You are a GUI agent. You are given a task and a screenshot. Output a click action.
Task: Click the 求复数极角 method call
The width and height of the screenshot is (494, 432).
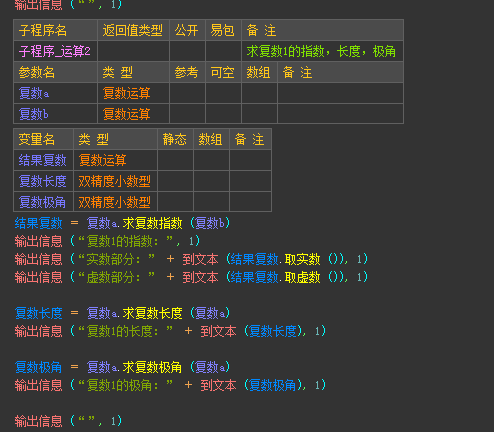point(152,367)
